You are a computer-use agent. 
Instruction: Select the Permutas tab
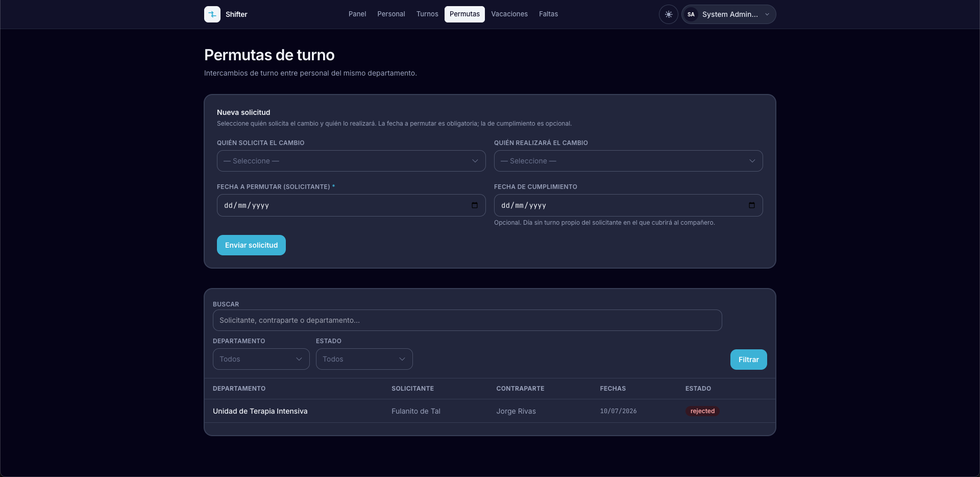point(464,14)
